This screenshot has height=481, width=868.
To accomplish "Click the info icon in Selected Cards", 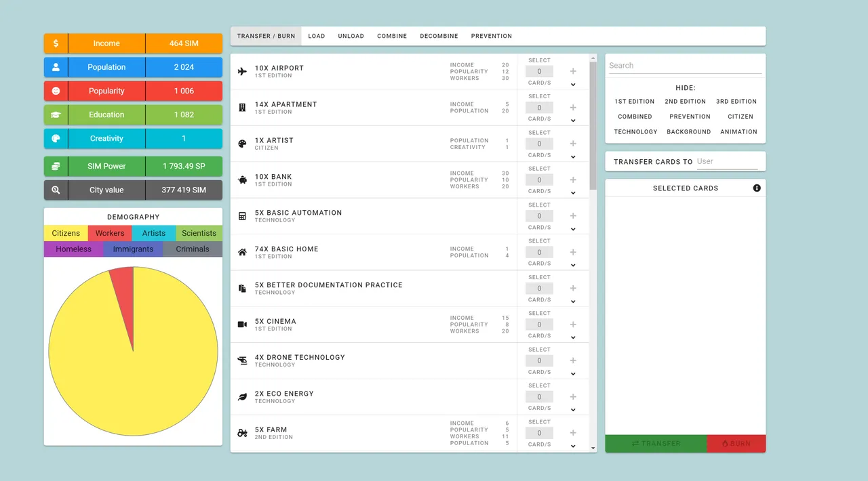I will (x=757, y=188).
